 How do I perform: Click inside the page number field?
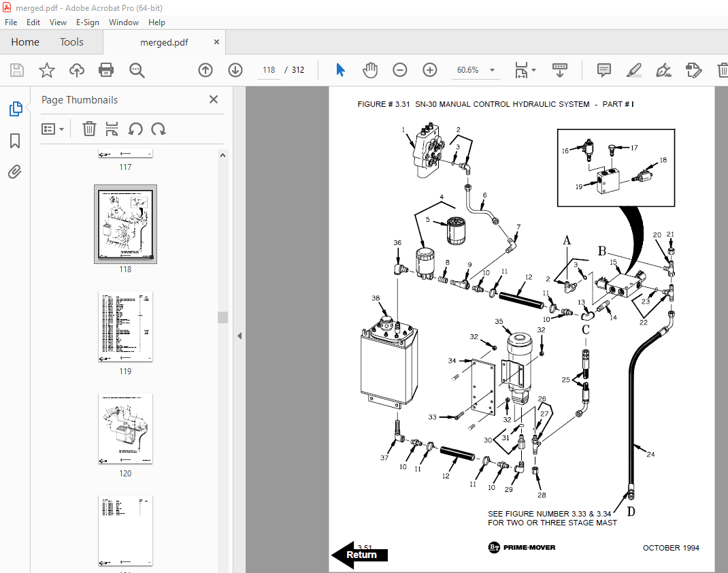pos(268,69)
